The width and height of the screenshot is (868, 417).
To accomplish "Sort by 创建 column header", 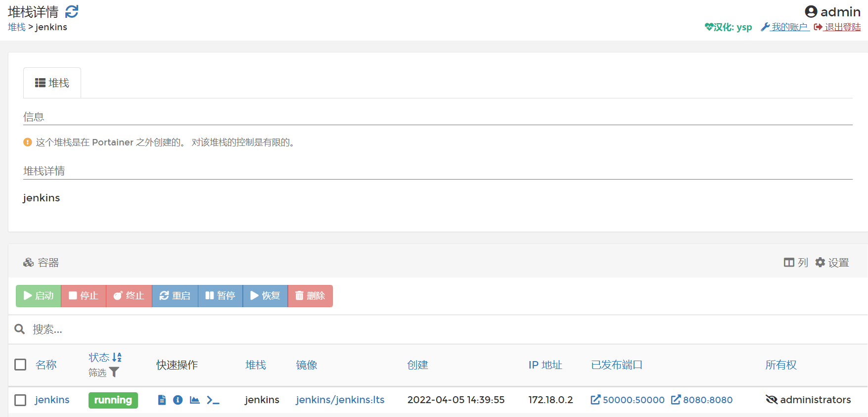I will 417,365.
